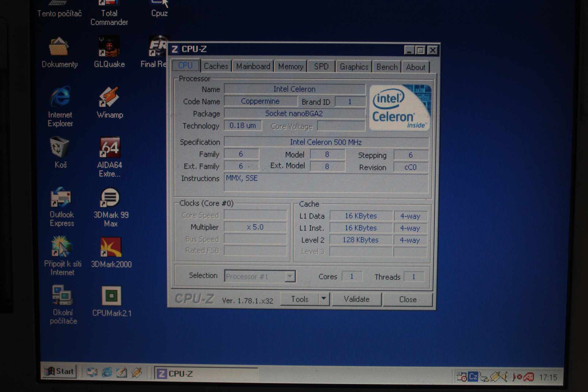Launch the 3DMark2000 shortcut

coord(111,252)
